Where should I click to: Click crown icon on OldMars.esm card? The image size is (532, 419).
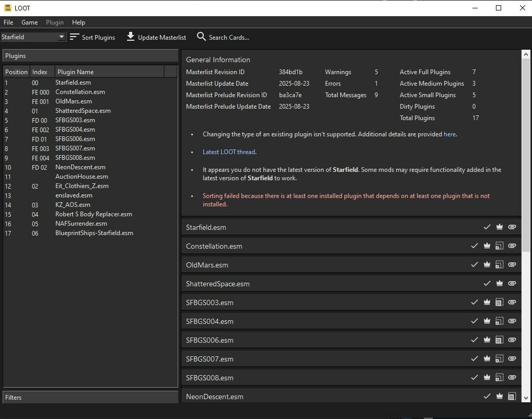(x=487, y=264)
